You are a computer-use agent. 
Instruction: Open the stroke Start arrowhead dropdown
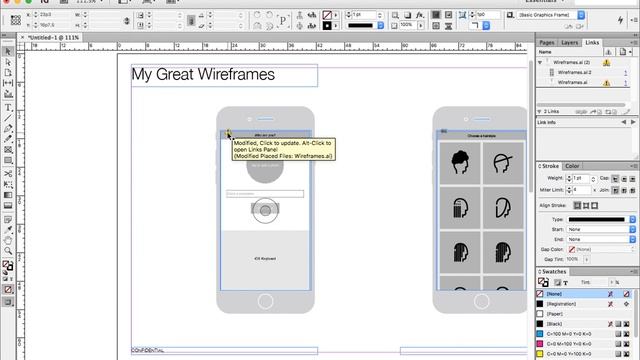pos(601,229)
